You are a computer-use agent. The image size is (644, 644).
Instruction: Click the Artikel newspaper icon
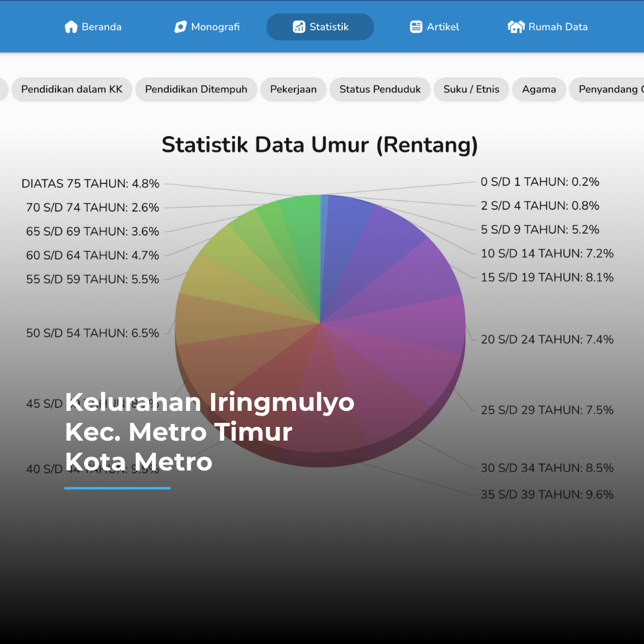(416, 27)
